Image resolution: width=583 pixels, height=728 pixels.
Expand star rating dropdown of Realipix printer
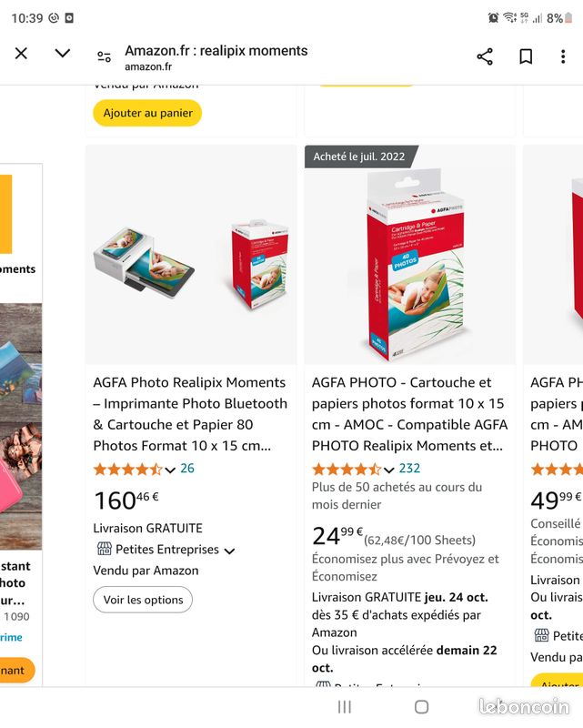(x=170, y=470)
